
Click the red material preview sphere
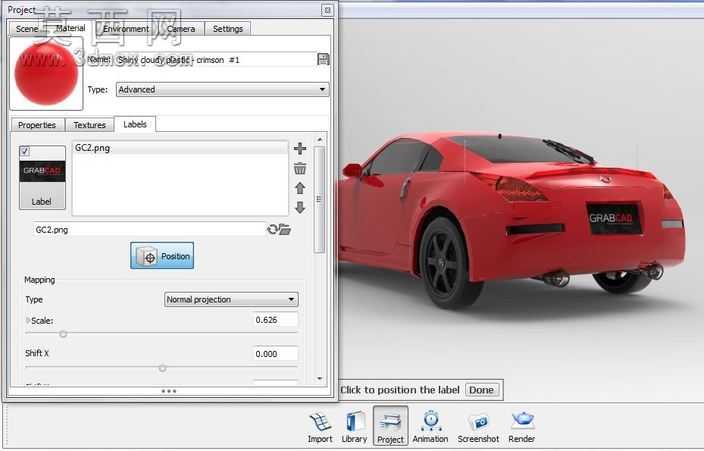click(x=46, y=74)
